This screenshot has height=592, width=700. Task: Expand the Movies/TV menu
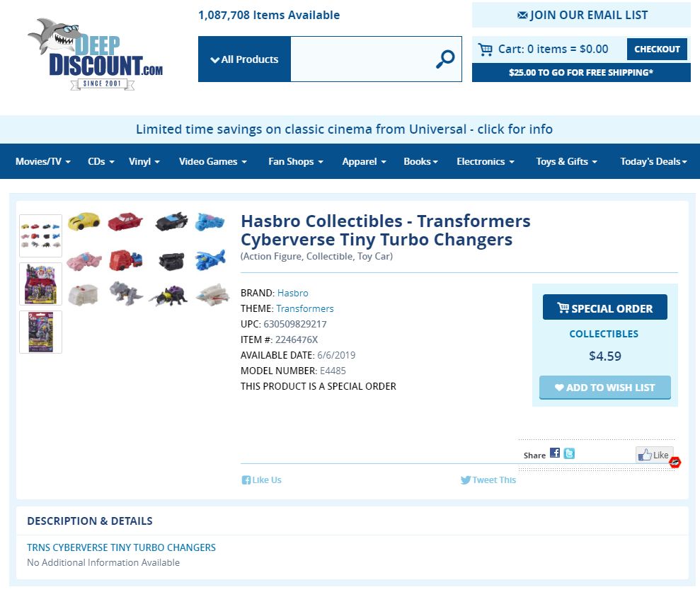point(43,161)
